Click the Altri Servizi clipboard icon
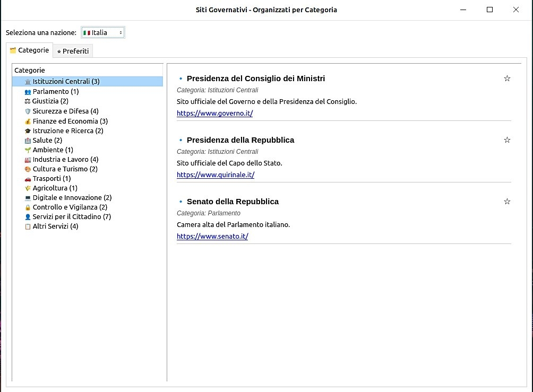The image size is (533, 392). (x=28, y=227)
